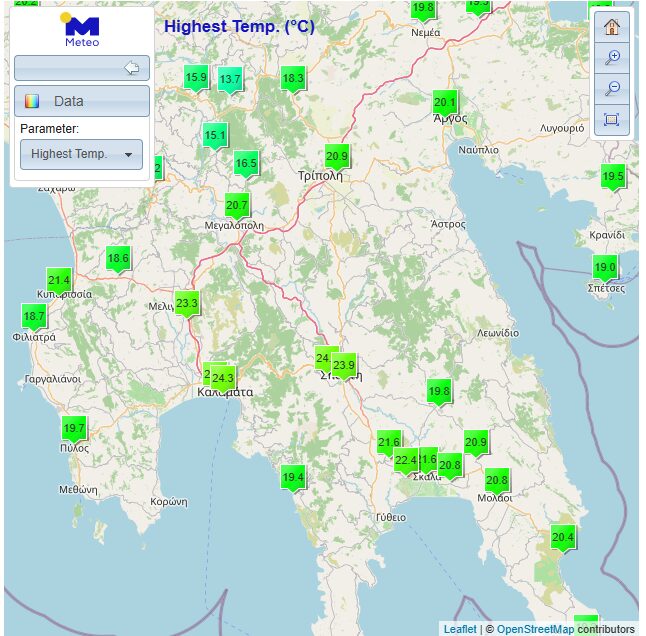Click the Meteo logo
This screenshot has width=646, height=636.
tap(81, 31)
